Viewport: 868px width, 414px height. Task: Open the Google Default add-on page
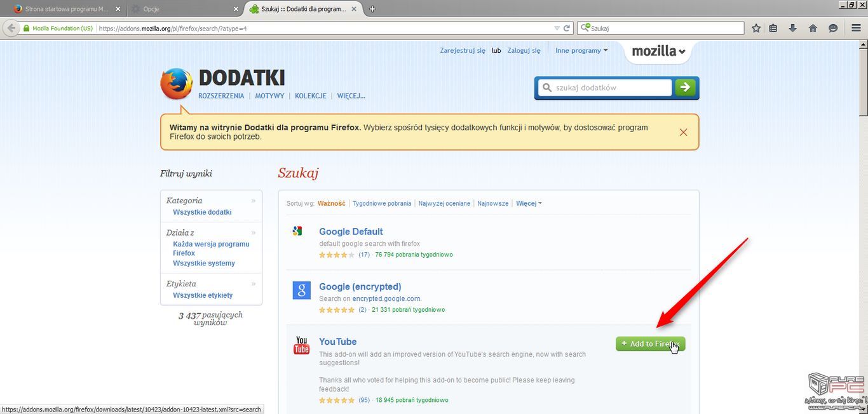point(351,232)
